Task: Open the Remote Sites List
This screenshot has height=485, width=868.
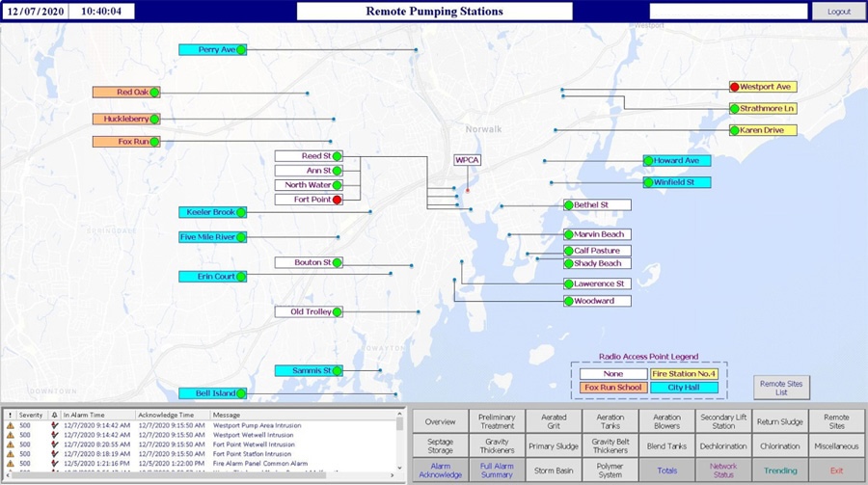Action: pos(781,388)
